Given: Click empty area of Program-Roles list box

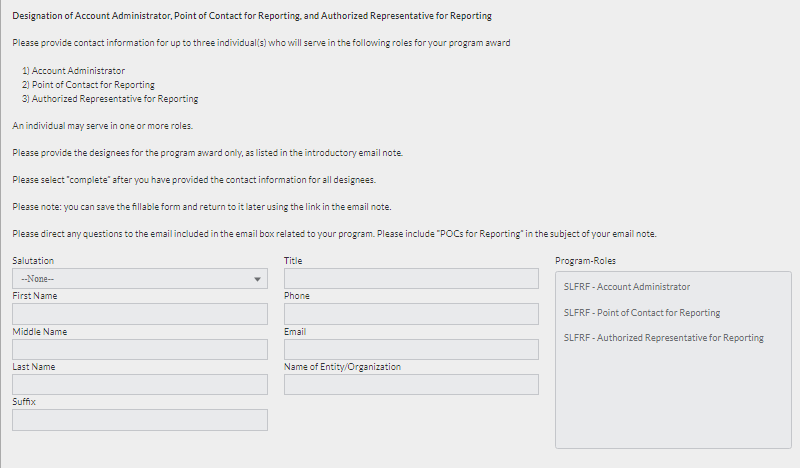Looking at the screenshot, I should click(672, 400).
